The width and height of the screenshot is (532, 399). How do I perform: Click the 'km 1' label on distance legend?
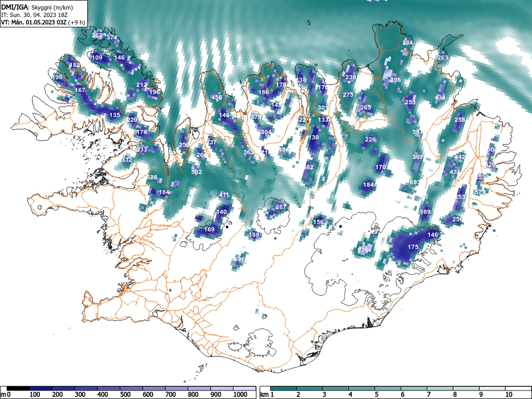(267, 395)
